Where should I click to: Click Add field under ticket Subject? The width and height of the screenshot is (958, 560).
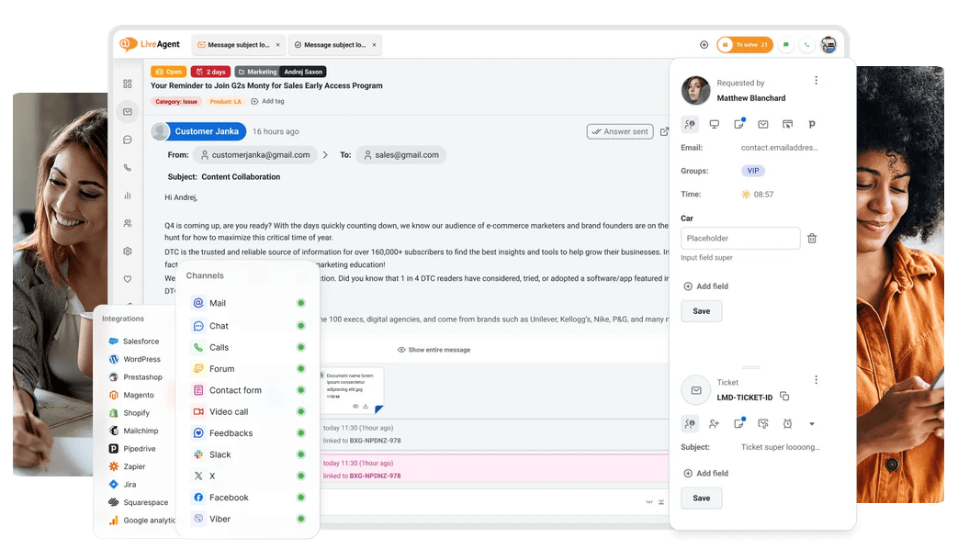pos(705,474)
